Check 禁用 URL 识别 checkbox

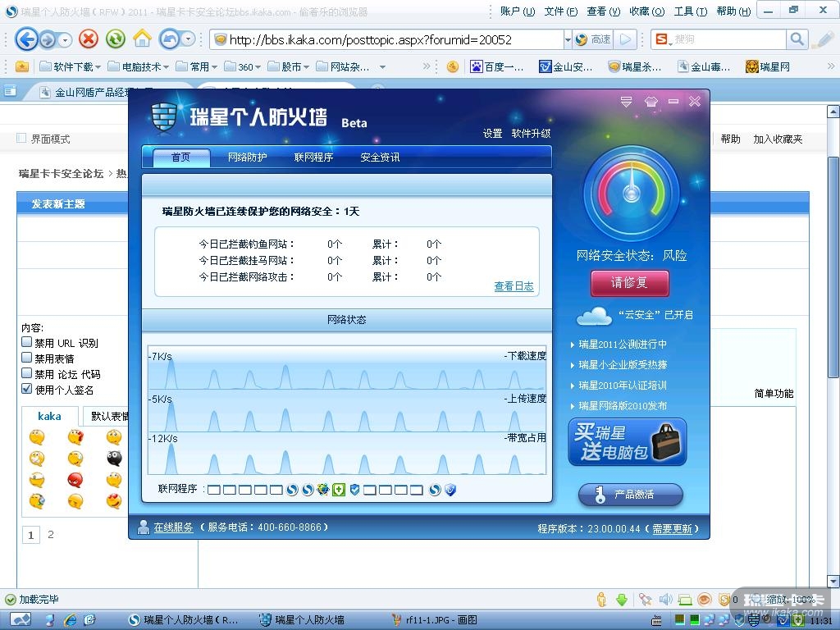tap(27, 342)
